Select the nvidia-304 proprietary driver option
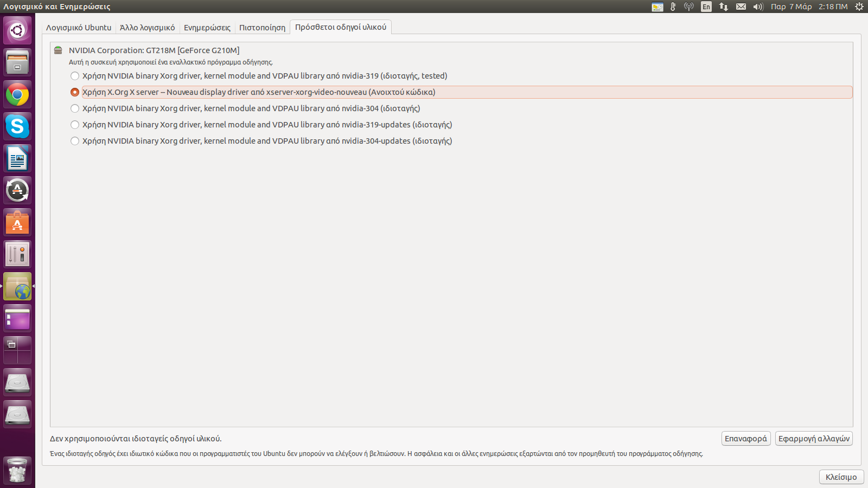 pyautogui.click(x=246, y=108)
